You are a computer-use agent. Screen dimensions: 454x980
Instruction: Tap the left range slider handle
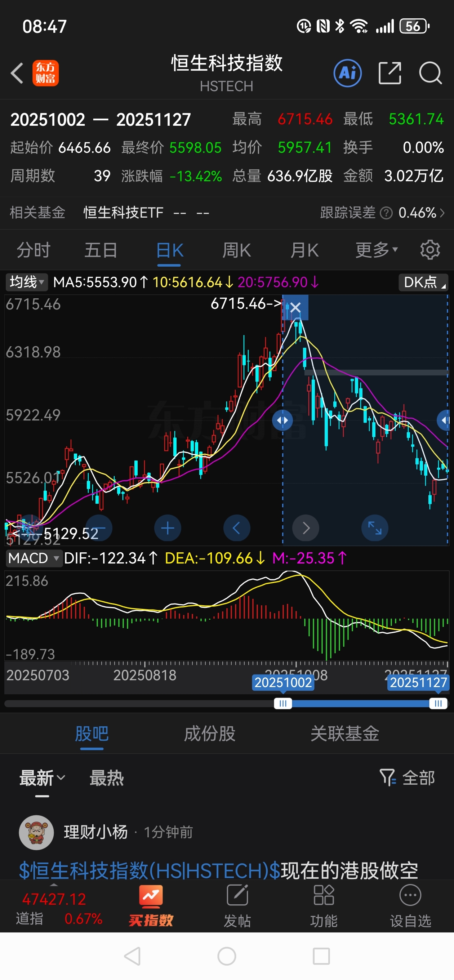pyautogui.click(x=283, y=703)
